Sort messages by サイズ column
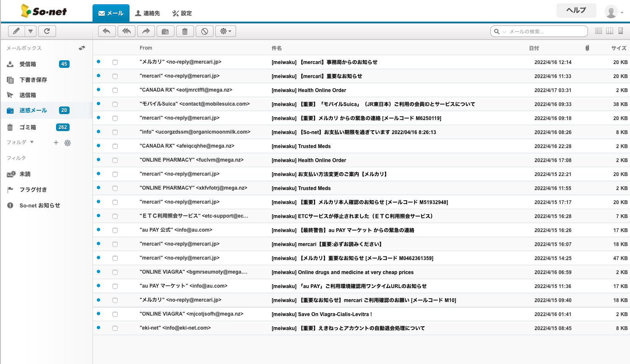The image size is (630, 364). (619, 48)
